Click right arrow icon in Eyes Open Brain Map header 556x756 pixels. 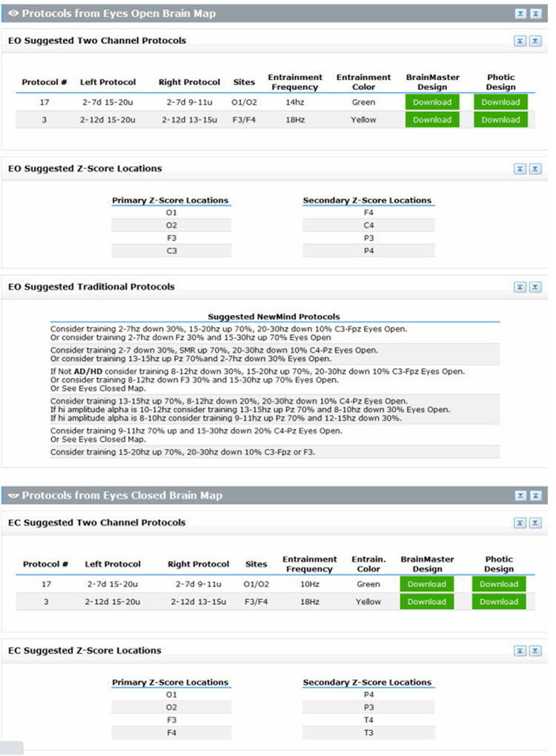pyautogui.click(x=535, y=14)
